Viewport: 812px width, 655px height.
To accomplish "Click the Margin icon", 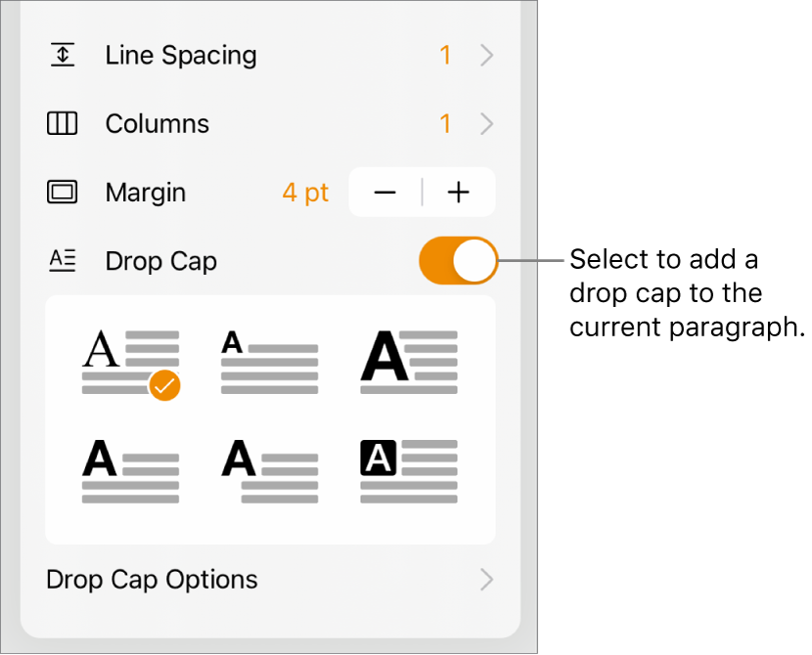I will (63, 193).
